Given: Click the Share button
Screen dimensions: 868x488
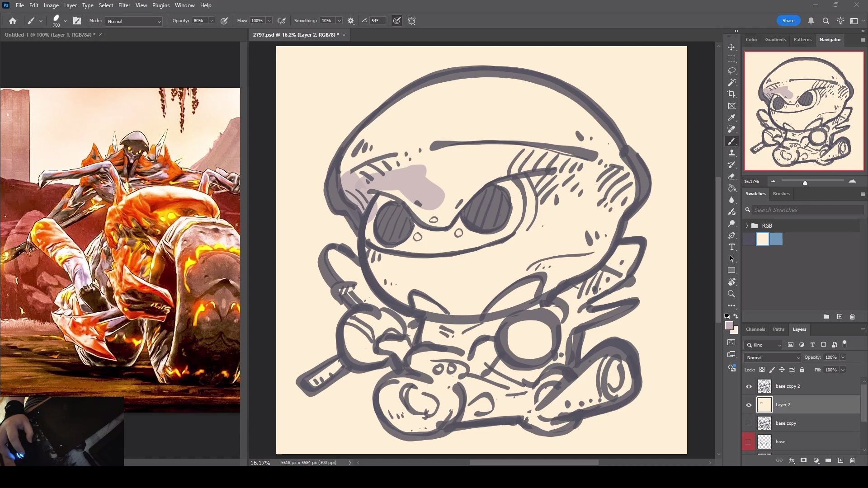Looking at the screenshot, I should click(x=788, y=21).
